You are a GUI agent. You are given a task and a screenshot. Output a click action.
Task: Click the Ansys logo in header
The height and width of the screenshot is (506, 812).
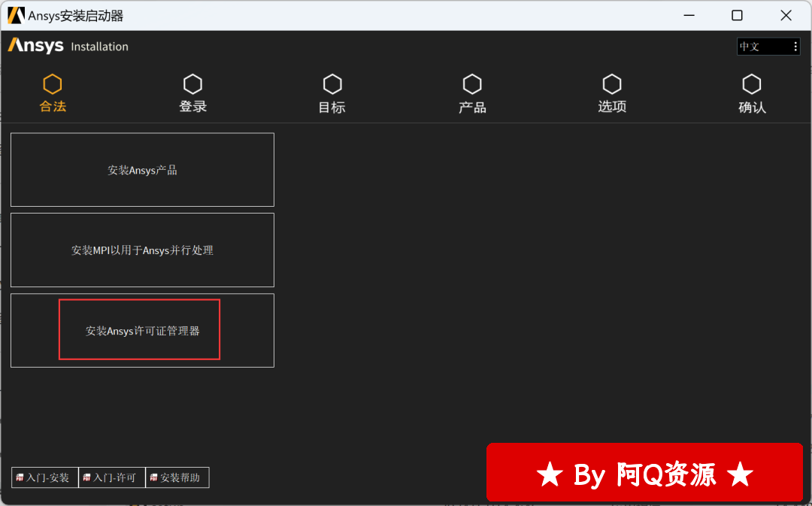36,46
